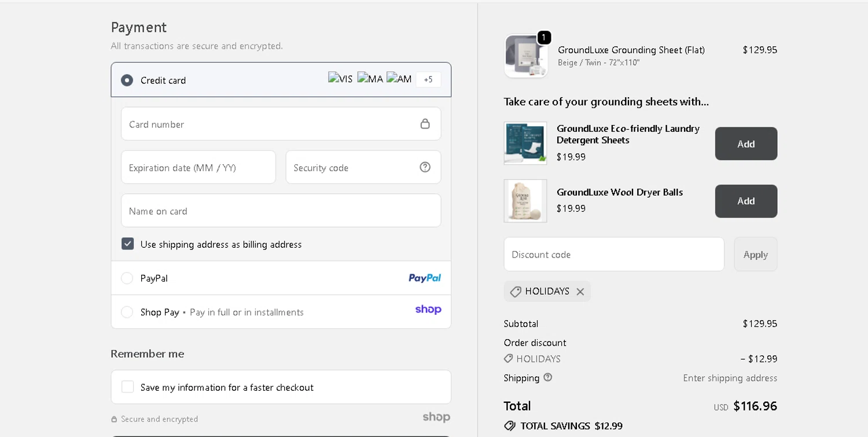Viewport: 868px width, 437px height.
Task: Click the Enter shipping address text
Action: (x=730, y=378)
